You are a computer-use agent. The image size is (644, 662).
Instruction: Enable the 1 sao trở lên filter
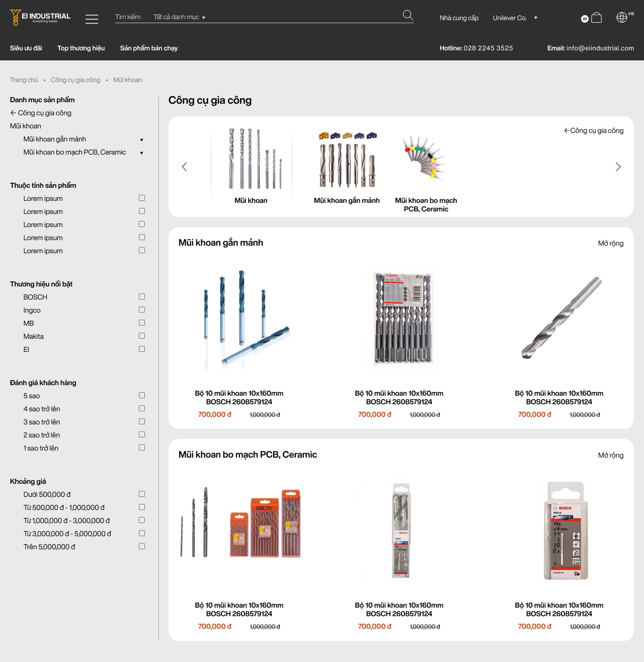(x=142, y=448)
